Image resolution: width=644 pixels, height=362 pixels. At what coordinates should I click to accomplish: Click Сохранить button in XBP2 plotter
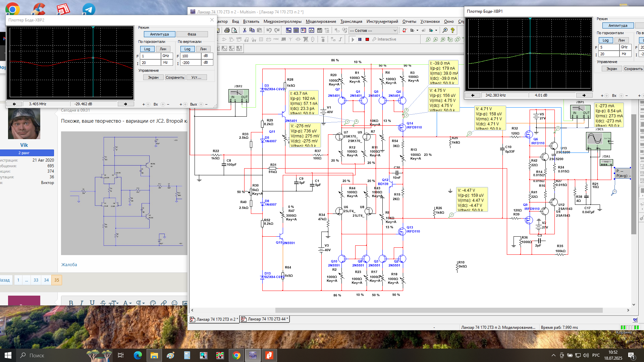click(175, 77)
